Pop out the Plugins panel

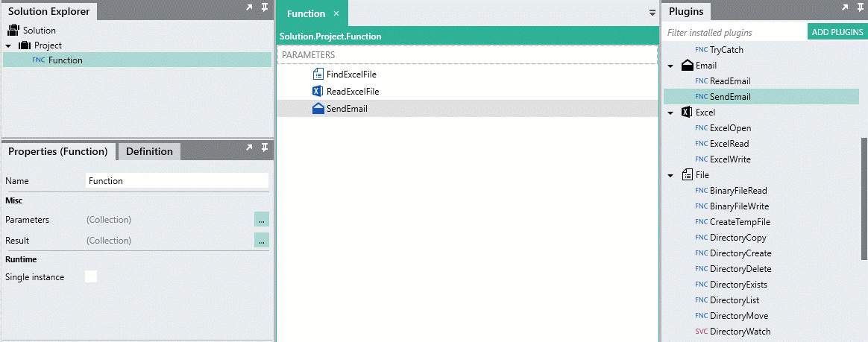(x=845, y=7)
